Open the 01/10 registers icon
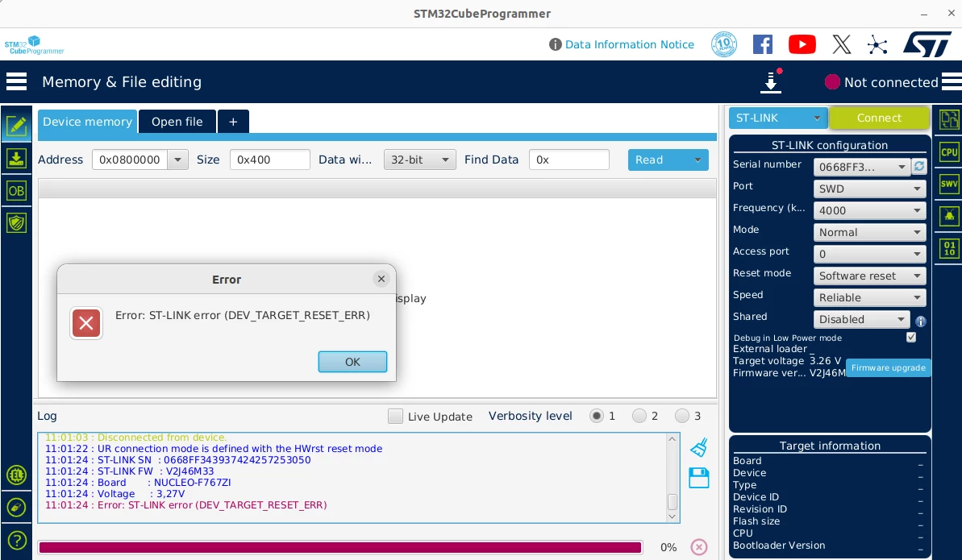 coord(949,248)
